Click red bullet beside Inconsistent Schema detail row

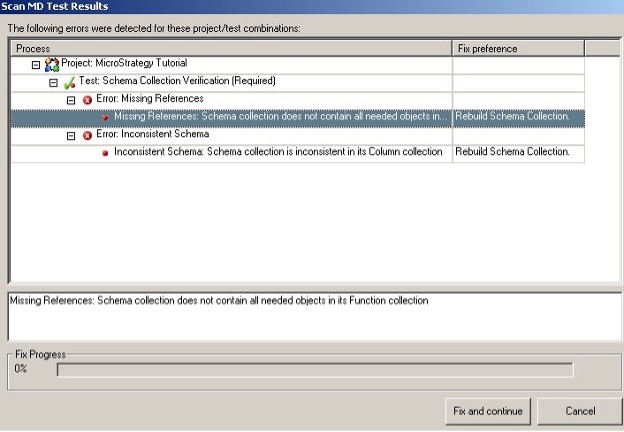[106, 153]
